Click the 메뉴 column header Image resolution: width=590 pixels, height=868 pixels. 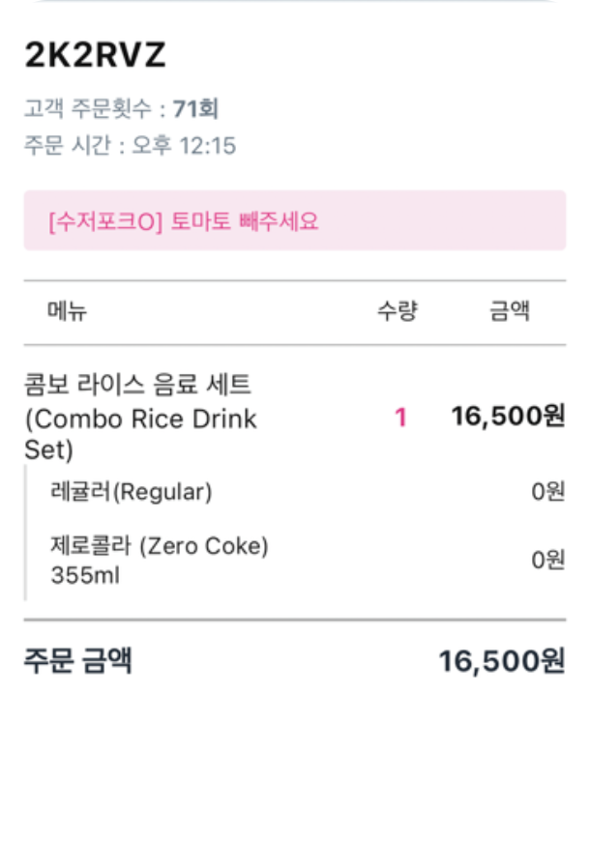(x=67, y=311)
